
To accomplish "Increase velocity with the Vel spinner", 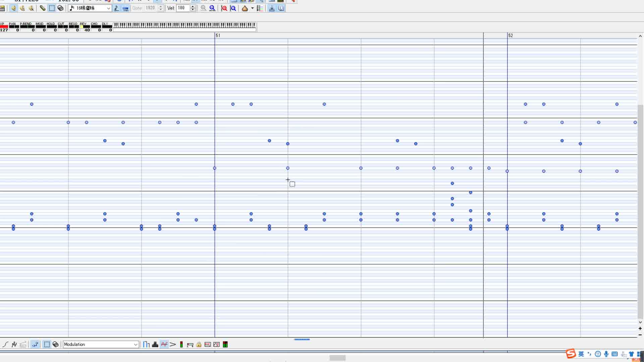I will pos(193,6).
